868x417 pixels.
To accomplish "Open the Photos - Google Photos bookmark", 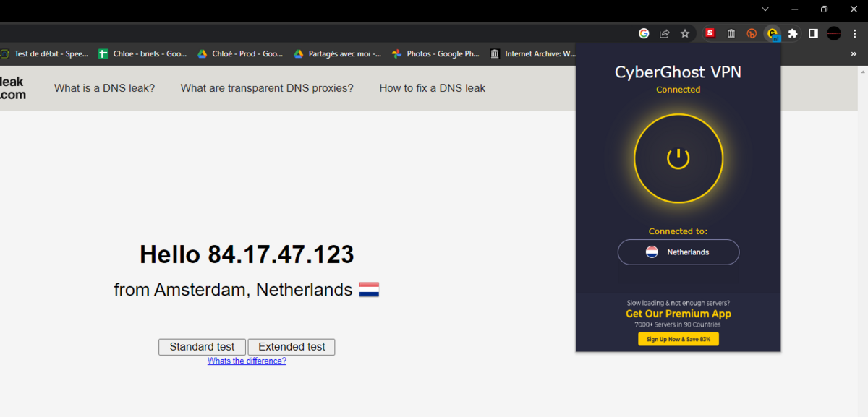I will click(x=435, y=53).
